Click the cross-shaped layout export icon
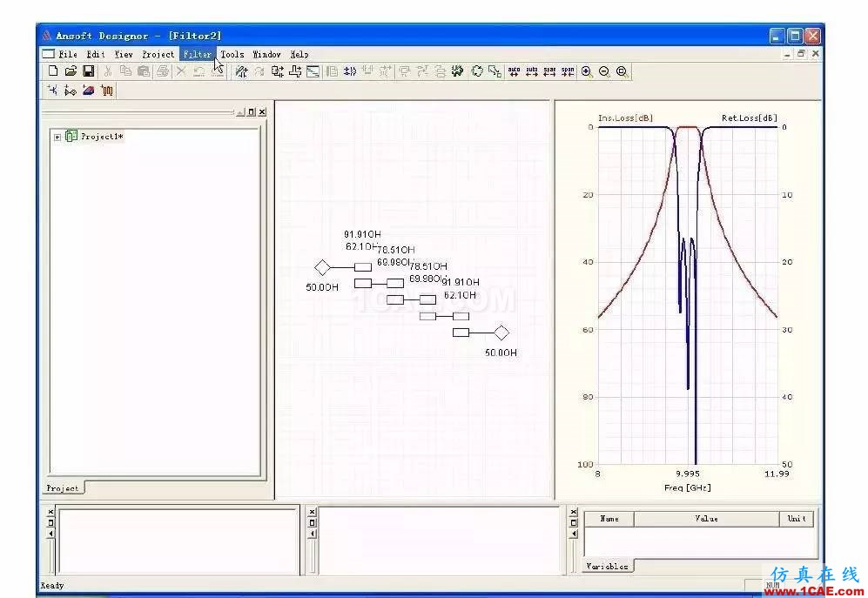The width and height of the screenshot is (868, 598). pyautogui.click(x=295, y=71)
